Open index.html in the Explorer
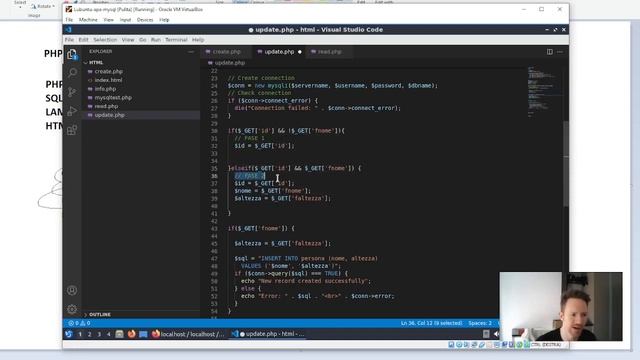Image resolution: width=640 pixels, height=360 pixels. pos(109,80)
